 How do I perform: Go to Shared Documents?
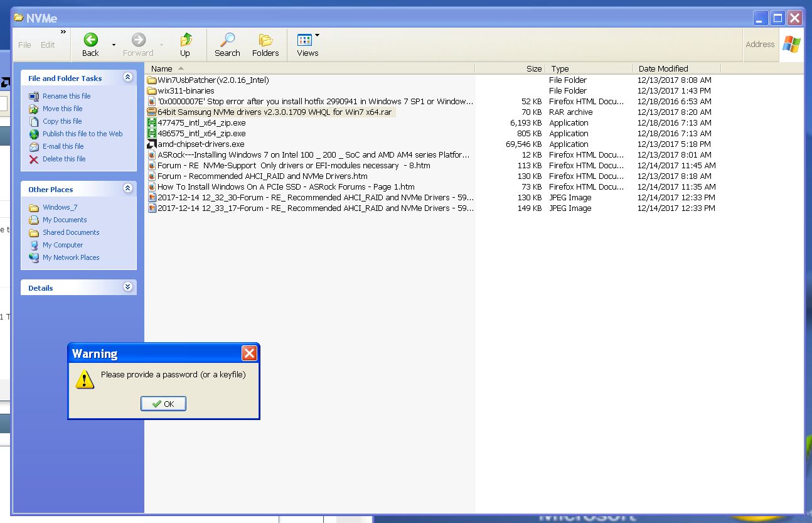71,232
